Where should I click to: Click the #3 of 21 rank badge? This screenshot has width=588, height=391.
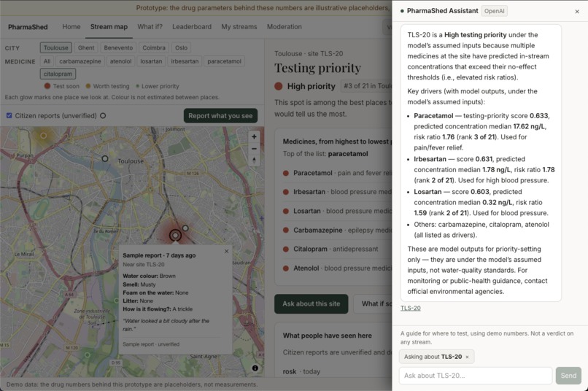tap(367, 86)
